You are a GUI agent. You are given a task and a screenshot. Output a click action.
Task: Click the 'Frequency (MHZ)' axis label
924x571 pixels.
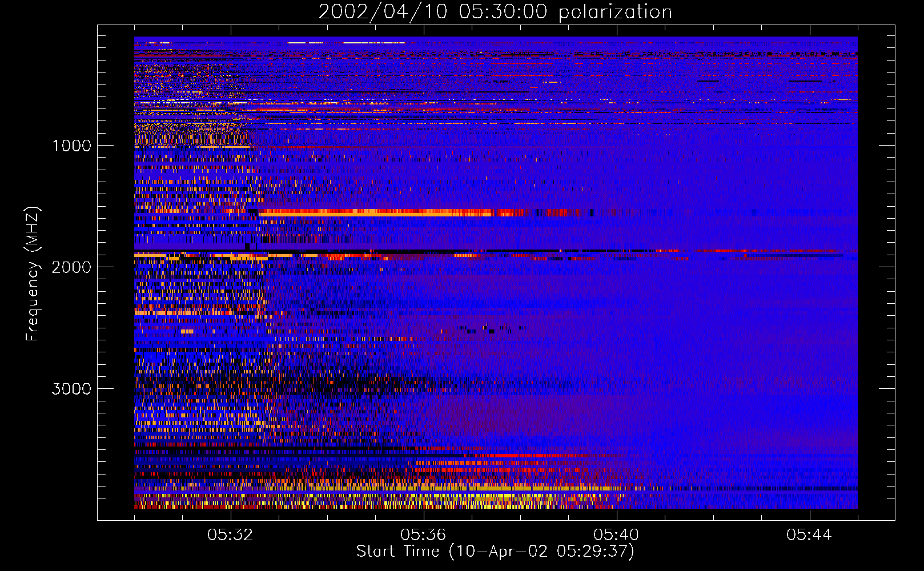(x=33, y=274)
